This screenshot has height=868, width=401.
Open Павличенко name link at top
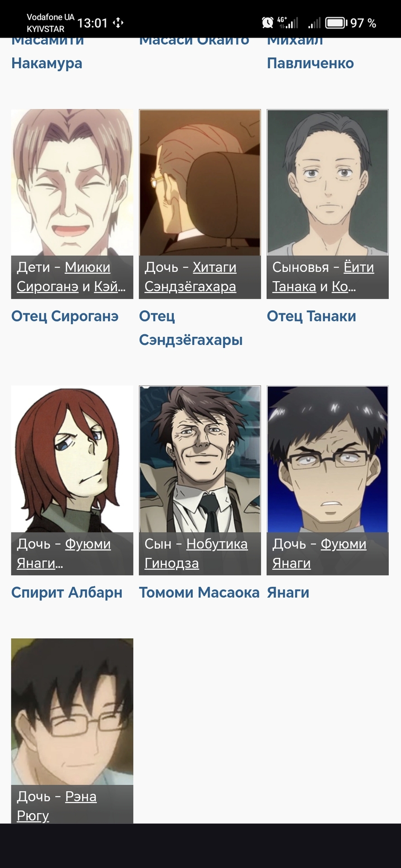click(310, 63)
